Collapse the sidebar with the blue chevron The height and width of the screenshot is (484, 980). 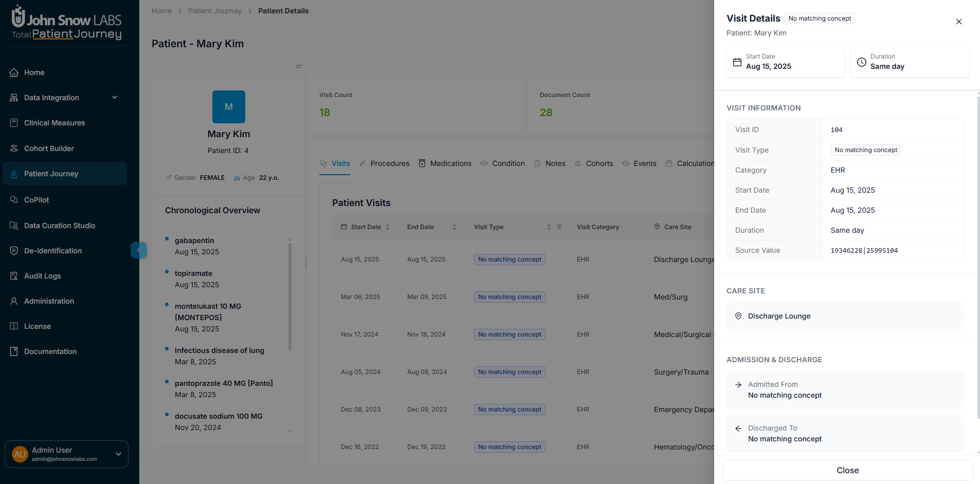(x=138, y=250)
